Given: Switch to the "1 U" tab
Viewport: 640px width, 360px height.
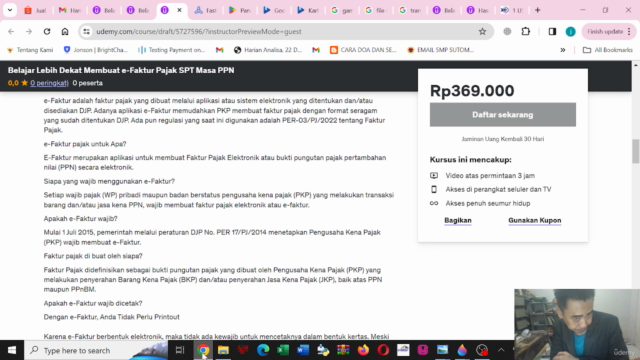Looking at the screenshot, I should [x=512, y=10].
